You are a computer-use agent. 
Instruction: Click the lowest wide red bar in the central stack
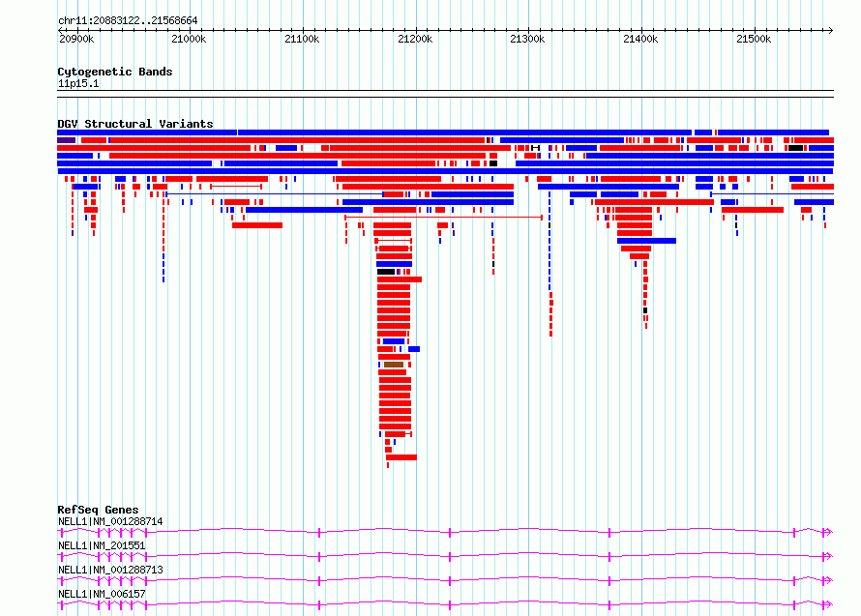401,457
